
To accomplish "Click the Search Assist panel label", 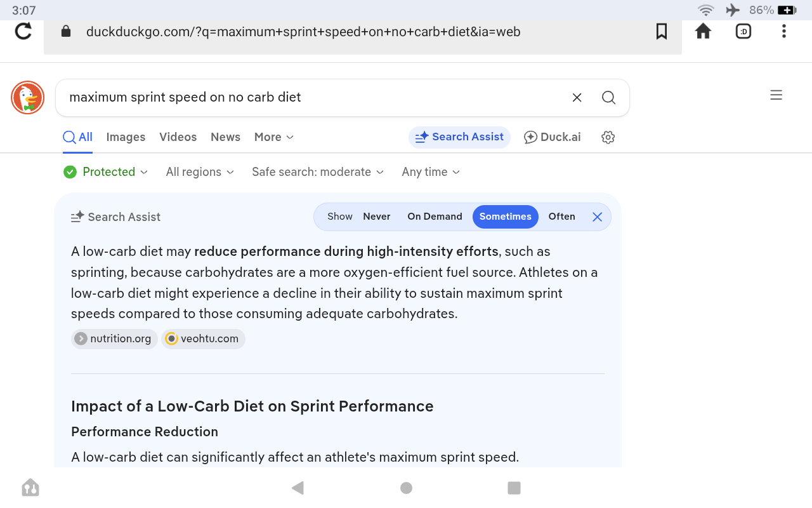I will point(116,217).
